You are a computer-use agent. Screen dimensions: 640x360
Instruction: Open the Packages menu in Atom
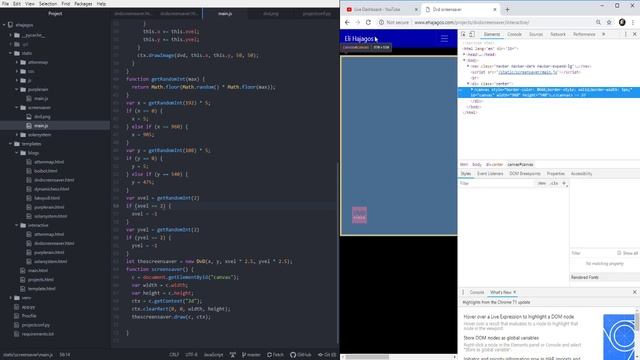(83, 4)
